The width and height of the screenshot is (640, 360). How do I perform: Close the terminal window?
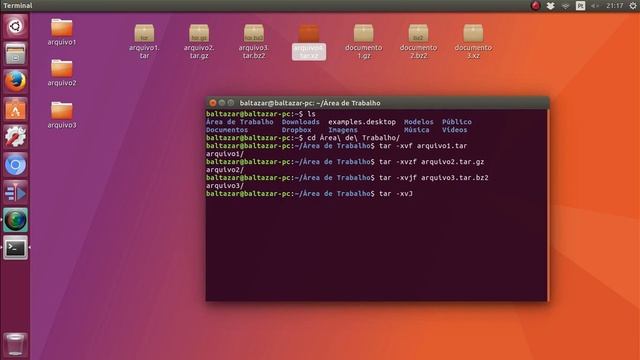[x=213, y=103]
